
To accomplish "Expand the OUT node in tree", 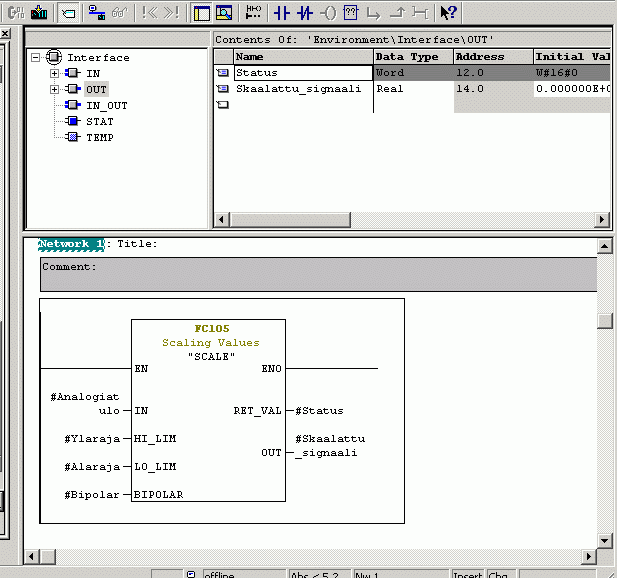I will 55,89.
